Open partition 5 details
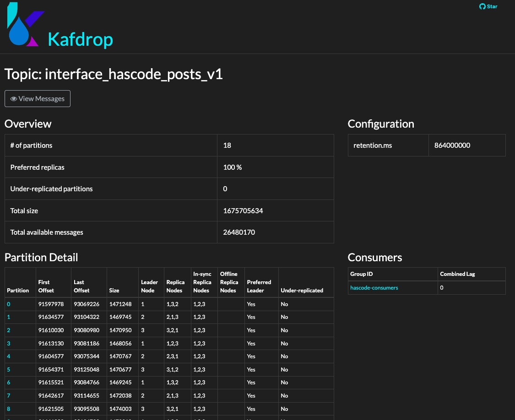The image size is (515, 420). click(8, 369)
